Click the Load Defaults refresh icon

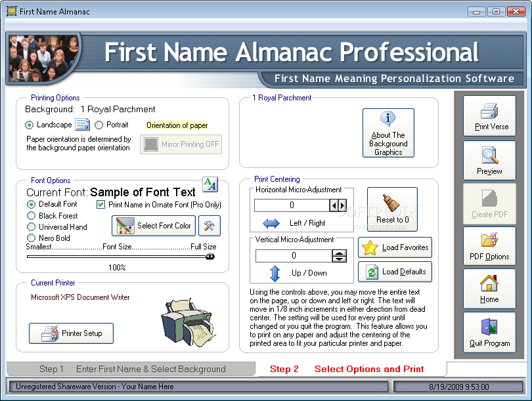tap(372, 272)
